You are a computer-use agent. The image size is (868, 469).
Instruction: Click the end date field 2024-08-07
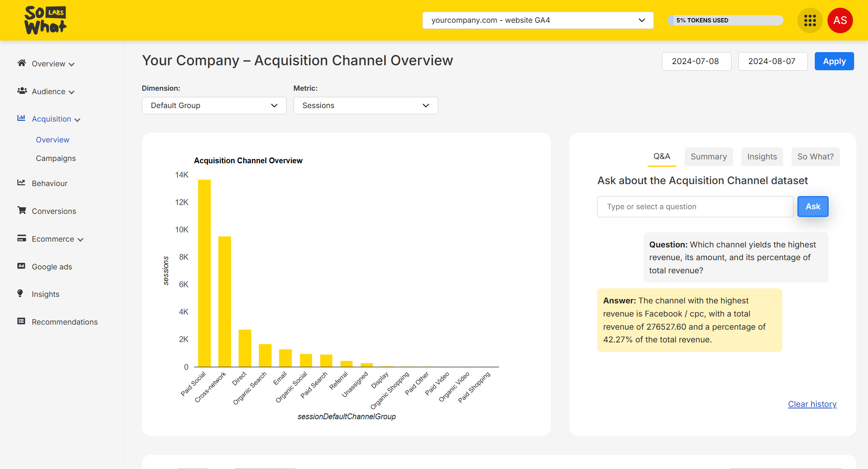[x=773, y=61]
